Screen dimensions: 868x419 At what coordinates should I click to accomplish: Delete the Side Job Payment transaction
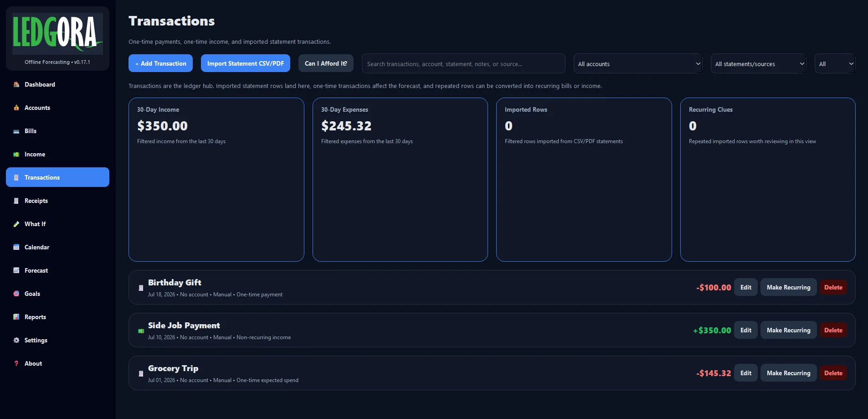(x=833, y=330)
